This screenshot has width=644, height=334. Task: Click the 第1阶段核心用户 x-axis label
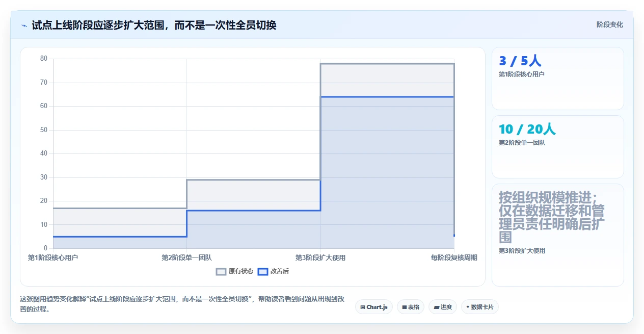pyautogui.click(x=53, y=258)
